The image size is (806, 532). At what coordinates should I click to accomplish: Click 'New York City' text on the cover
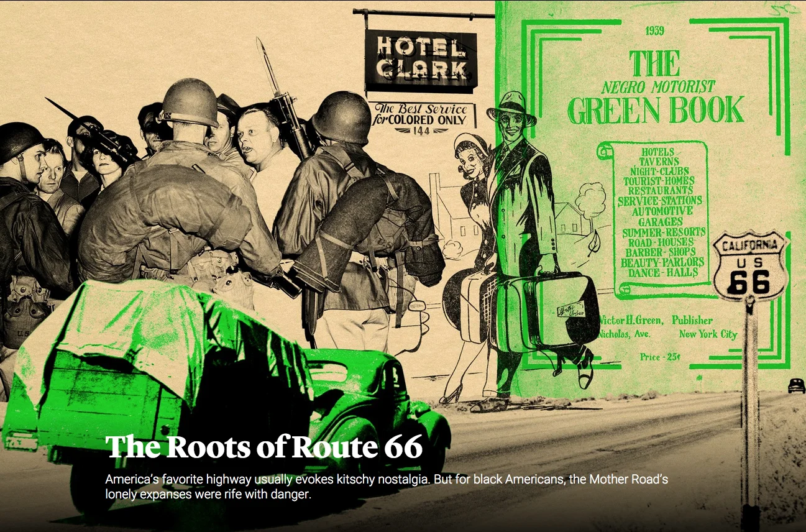[708, 334]
